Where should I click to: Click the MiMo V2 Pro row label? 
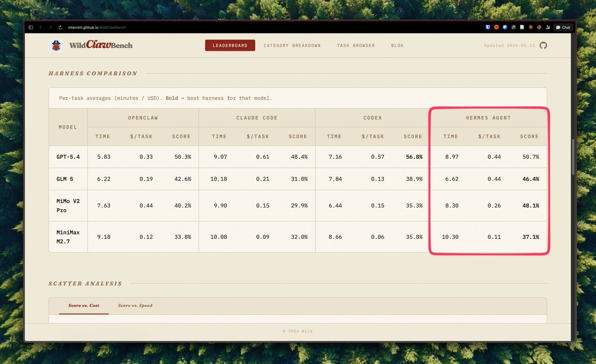tap(68, 206)
